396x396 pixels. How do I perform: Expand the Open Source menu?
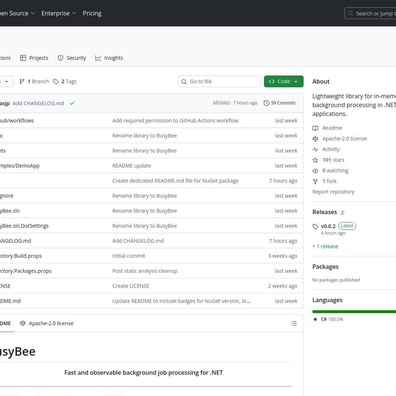pyautogui.click(x=17, y=13)
